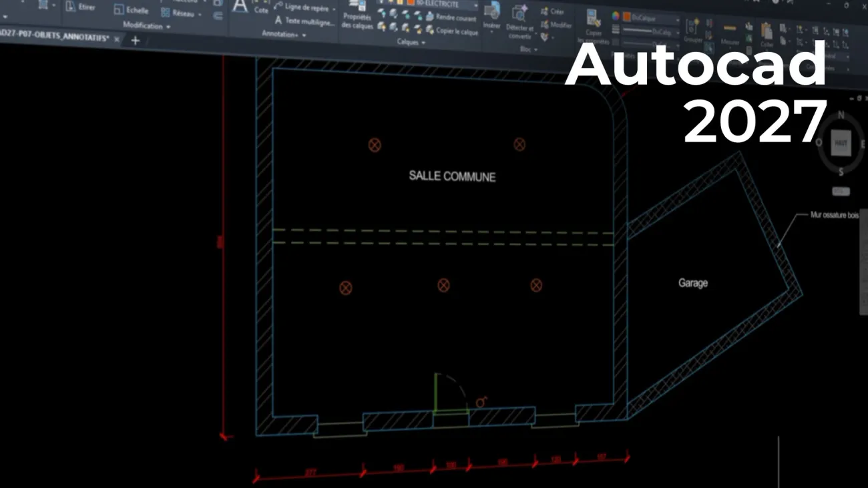The height and width of the screenshot is (488, 868).
Task: Click O on the ViewCube compass
Action: [820, 142]
